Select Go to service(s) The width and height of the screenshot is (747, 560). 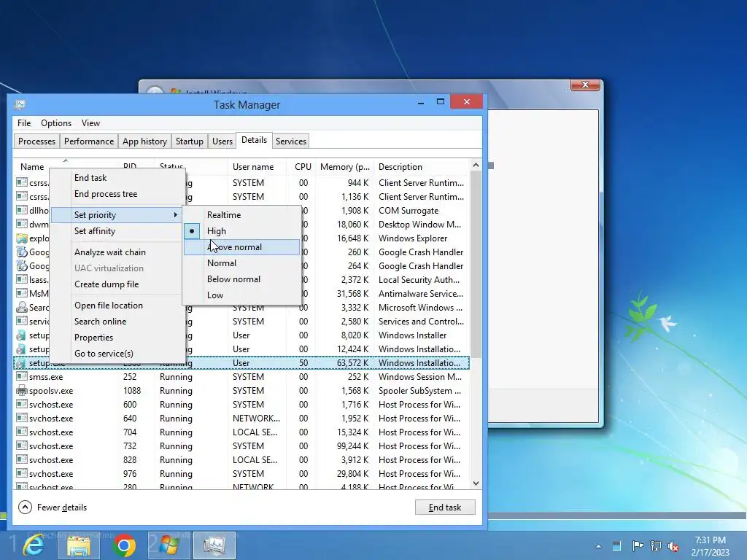coord(117,354)
